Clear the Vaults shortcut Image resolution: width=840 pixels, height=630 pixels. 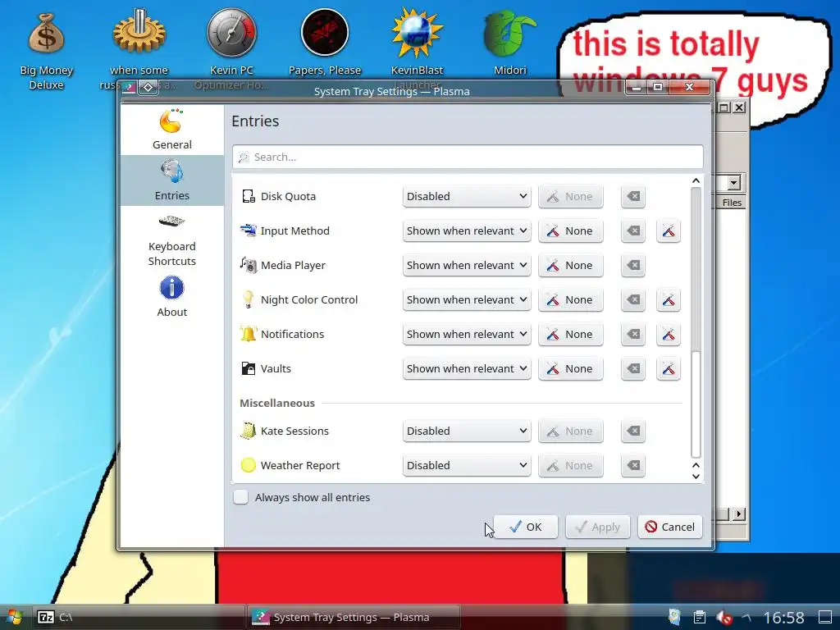click(x=633, y=368)
